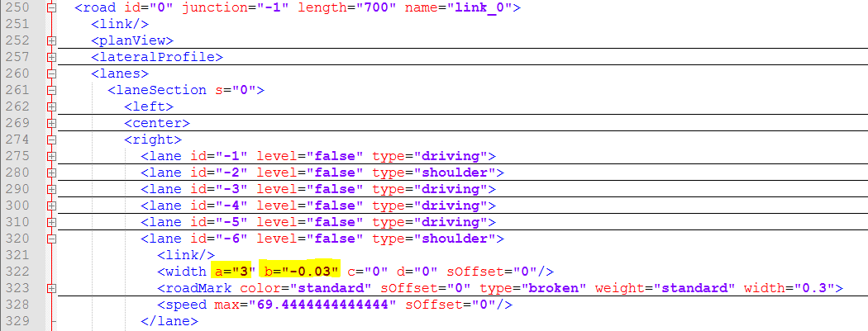868x331 pixels.
Task: Collapse the lanes fold on line 260
Action: tap(51, 73)
